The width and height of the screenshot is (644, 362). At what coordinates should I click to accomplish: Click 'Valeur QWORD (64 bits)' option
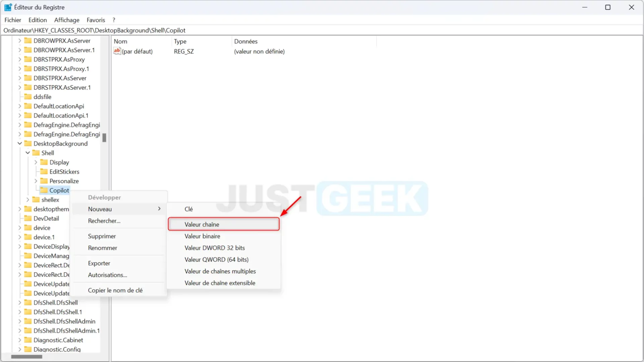click(217, 259)
